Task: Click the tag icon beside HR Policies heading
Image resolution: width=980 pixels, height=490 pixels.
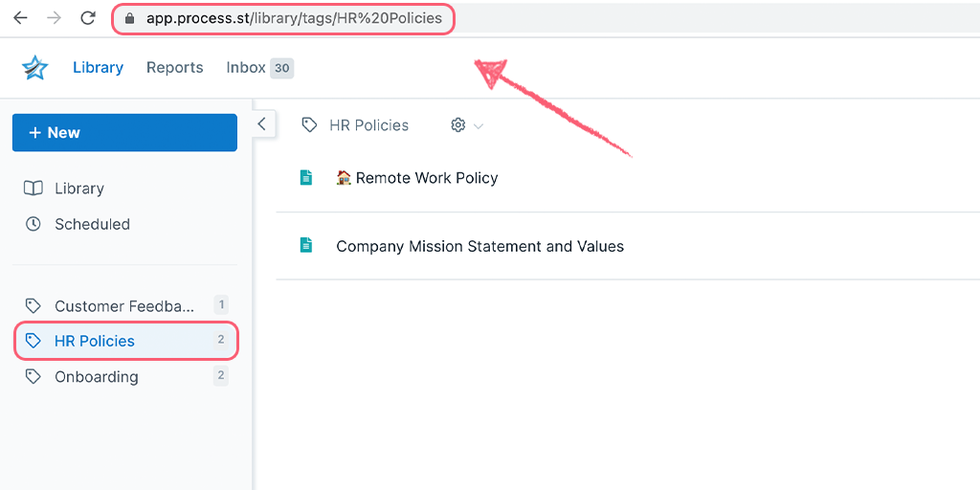Action: (309, 125)
